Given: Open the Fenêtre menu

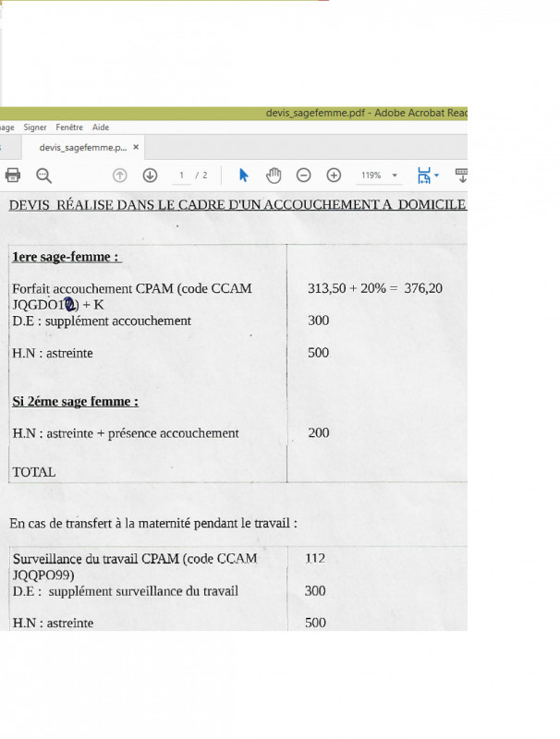Looking at the screenshot, I should (69, 127).
